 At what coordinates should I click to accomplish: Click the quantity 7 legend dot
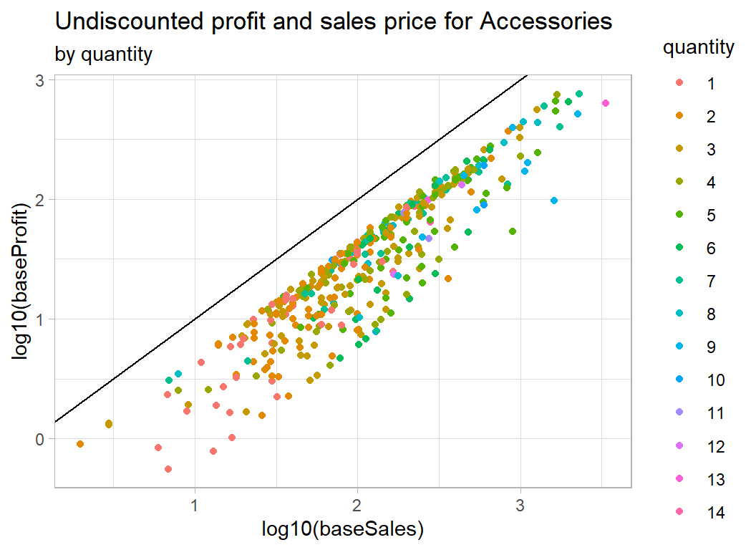(679, 281)
